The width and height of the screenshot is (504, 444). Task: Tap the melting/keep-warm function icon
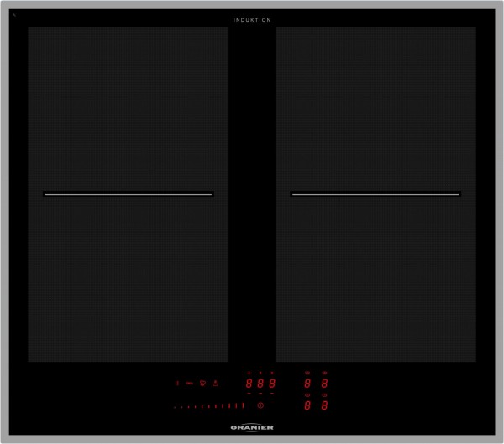[202, 383]
